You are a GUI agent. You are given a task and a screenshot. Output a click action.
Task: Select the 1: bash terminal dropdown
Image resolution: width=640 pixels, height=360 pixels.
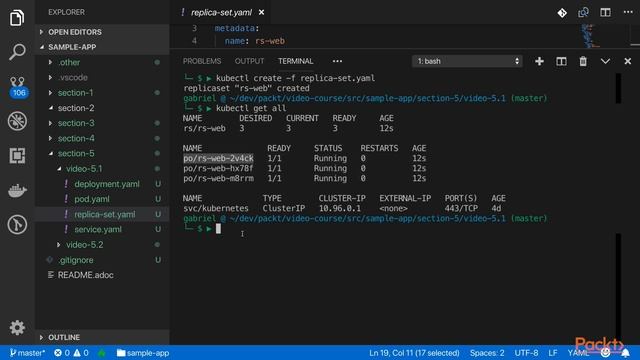click(x=467, y=61)
